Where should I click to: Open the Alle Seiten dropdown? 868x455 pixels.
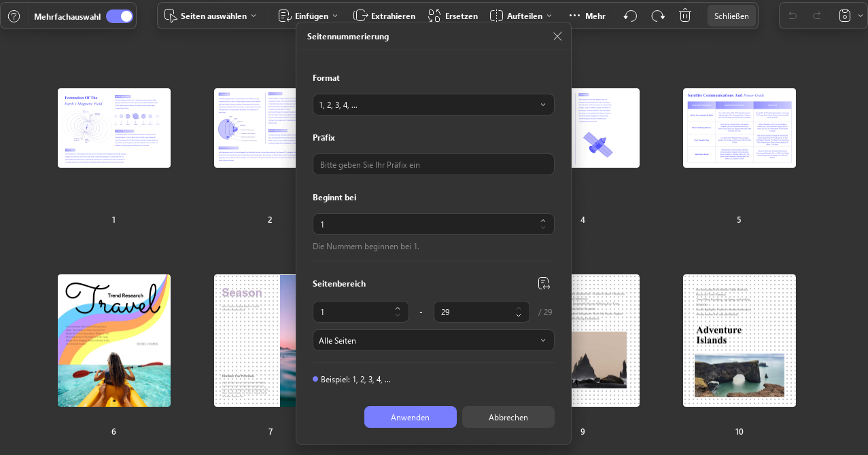[434, 340]
